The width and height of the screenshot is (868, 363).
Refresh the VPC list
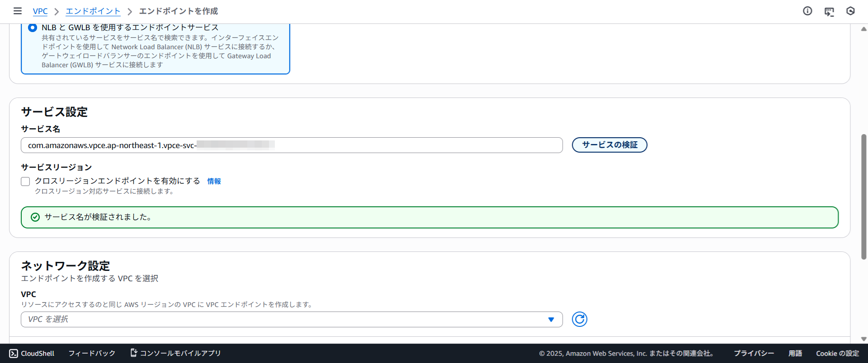579,319
